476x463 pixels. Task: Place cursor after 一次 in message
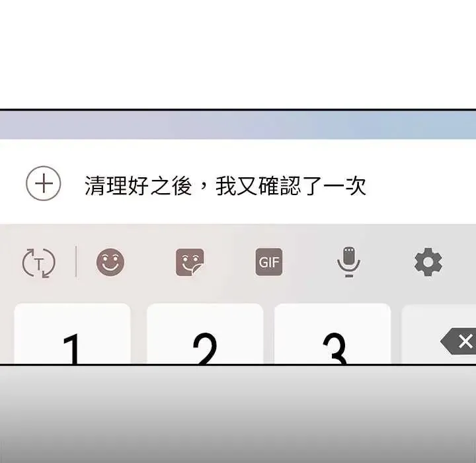click(367, 185)
